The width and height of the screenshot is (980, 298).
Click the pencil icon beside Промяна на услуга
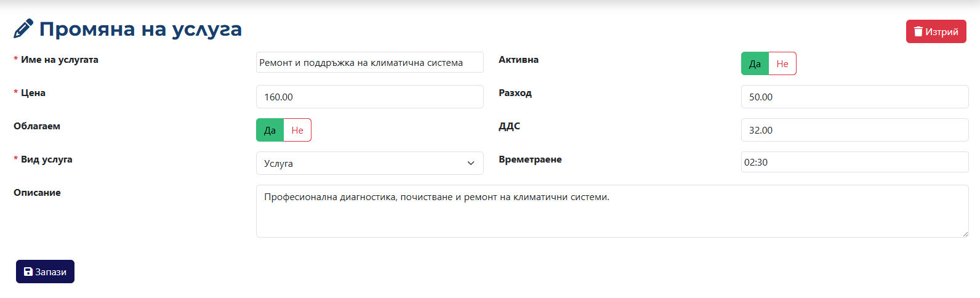pyautogui.click(x=23, y=29)
